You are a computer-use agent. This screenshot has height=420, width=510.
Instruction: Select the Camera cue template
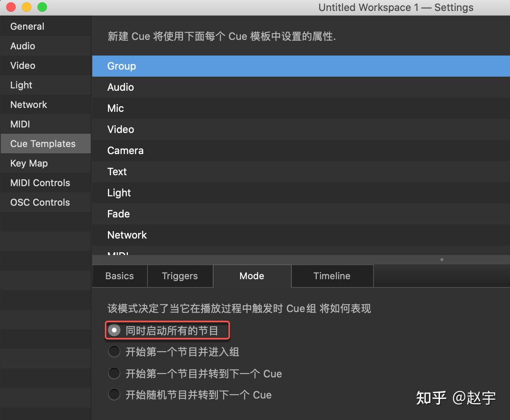pos(301,151)
